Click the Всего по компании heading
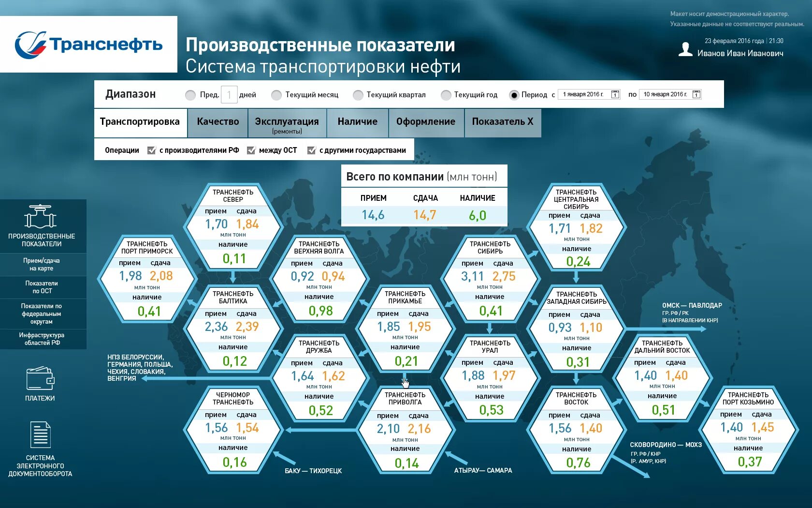812x508 pixels. pyautogui.click(x=421, y=177)
